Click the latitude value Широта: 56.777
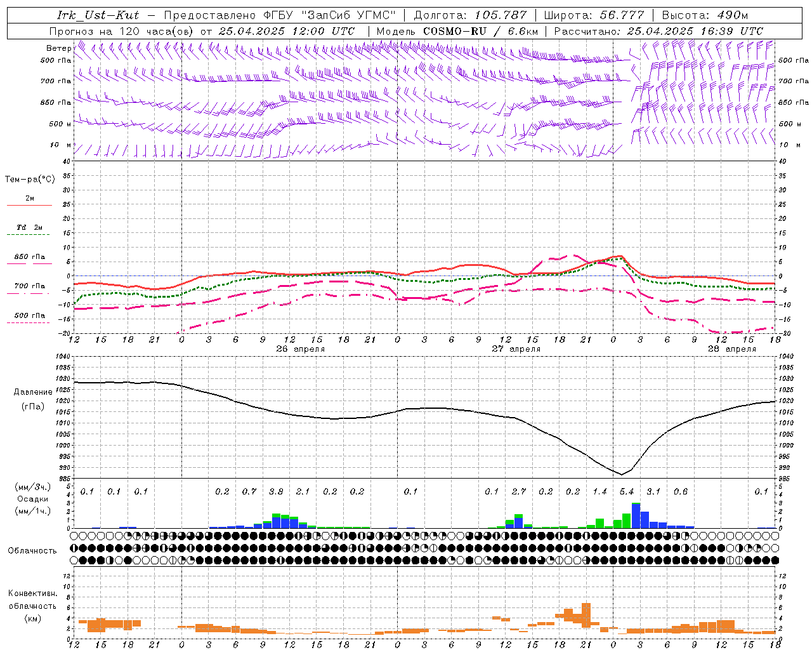812x650 pixels. (594, 15)
